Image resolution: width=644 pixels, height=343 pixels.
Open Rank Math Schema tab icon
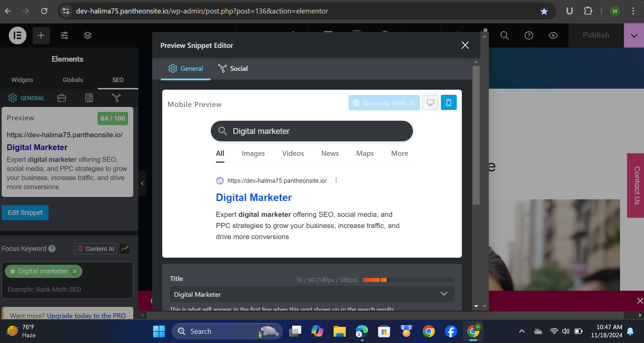coord(89,98)
